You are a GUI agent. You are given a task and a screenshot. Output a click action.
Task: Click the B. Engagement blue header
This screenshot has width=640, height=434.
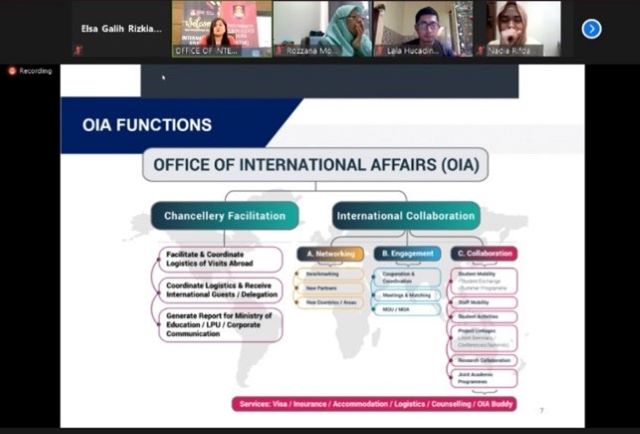pyautogui.click(x=407, y=254)
